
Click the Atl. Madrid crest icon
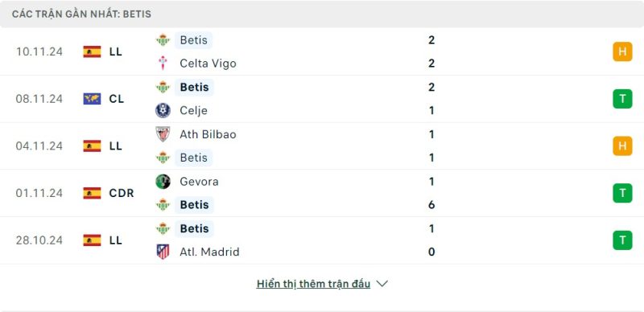pos(163,252)
